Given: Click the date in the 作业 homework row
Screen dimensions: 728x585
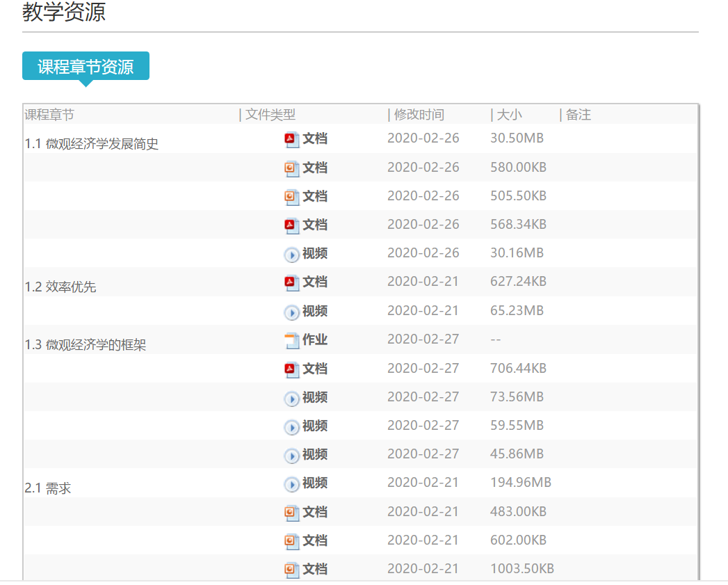Looking at the screenshot, I should pyautogui.click(x=423, y=339).
